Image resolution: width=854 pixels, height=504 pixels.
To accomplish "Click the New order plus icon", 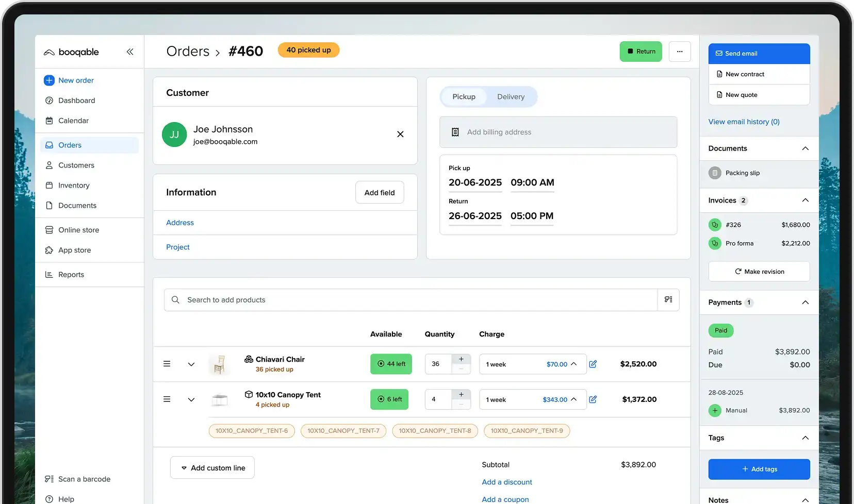I will tap(49, 80).
